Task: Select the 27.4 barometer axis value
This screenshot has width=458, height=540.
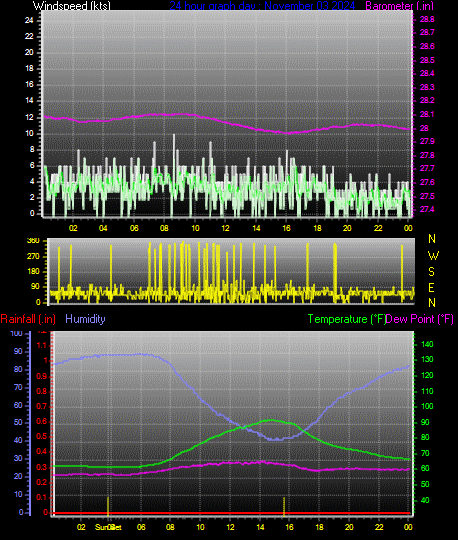Action: [x=427, y=209]
